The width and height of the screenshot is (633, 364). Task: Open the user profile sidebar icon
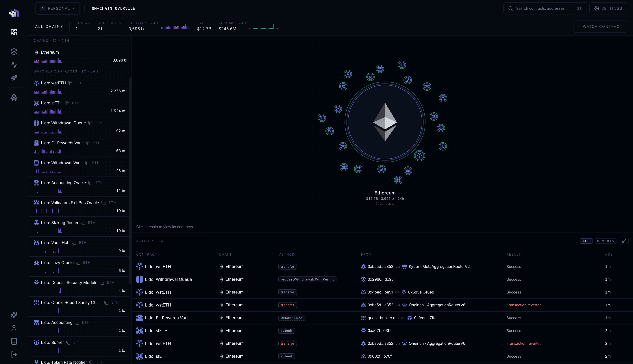pyautogui.click(x=14, y=328)
